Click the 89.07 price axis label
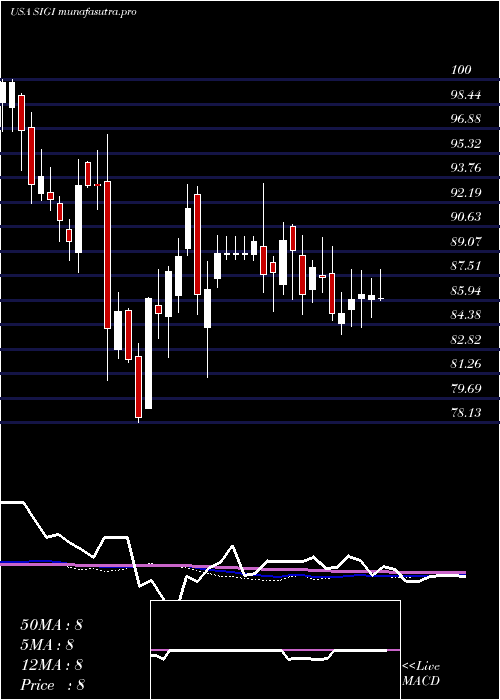Viewport: 500px width, 700px height. pyautogui.click(x=465, y=242)
